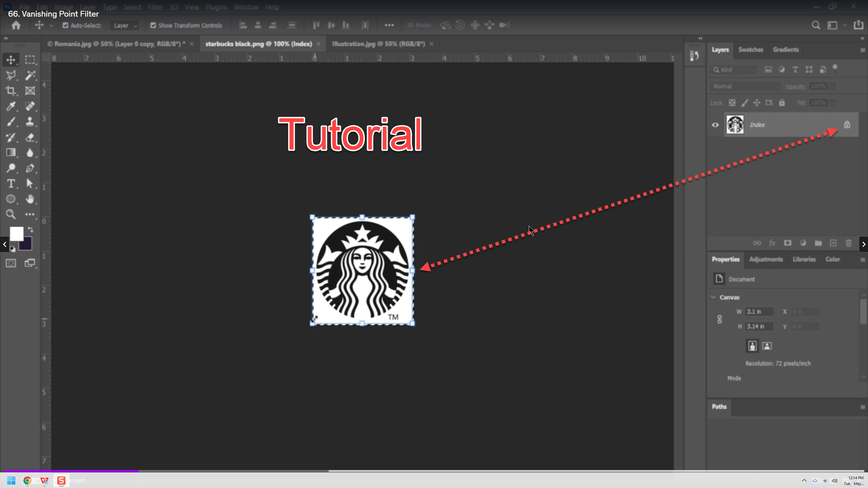Select the Hand tool
This screenshot has width=868, height=488.
click(x=30, y=199)
